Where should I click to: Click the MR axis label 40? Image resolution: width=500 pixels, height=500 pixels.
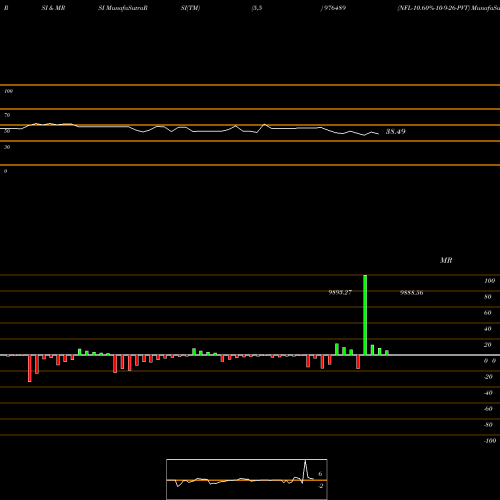coord(488,329)
